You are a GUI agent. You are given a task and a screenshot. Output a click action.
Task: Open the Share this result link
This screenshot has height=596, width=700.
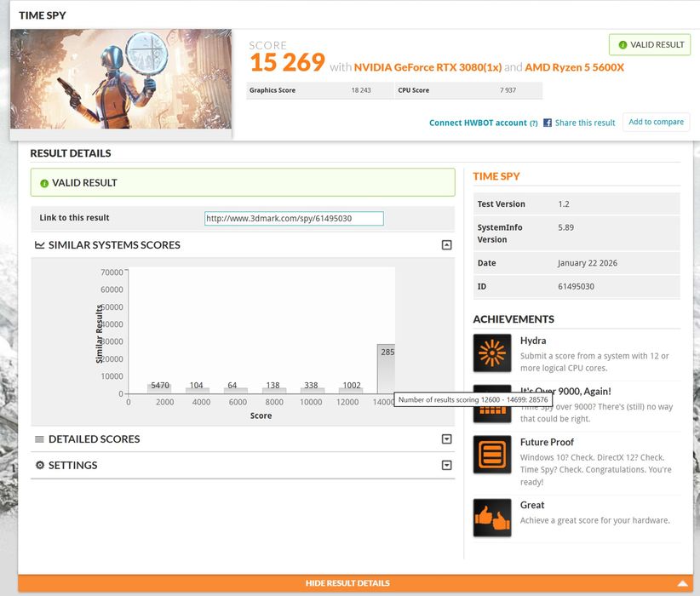point(585,123)
